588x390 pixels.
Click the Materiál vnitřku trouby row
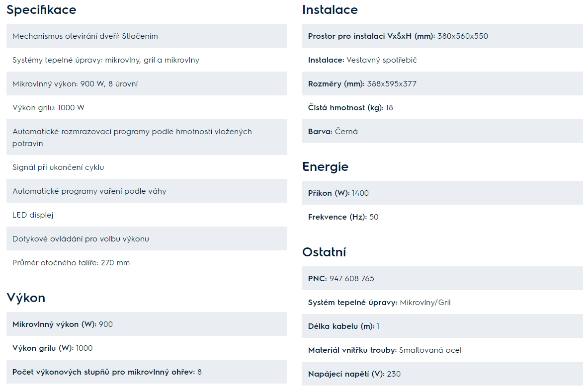(x=442, y=350)
